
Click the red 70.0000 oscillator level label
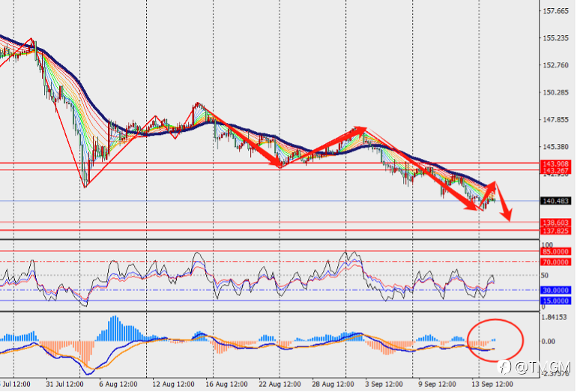pos(556,262)
